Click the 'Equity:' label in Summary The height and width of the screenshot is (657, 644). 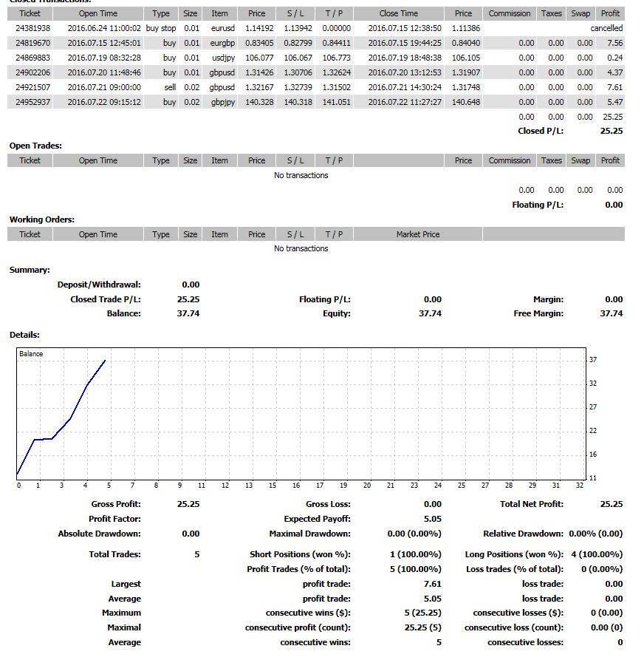tap(337, 313)
